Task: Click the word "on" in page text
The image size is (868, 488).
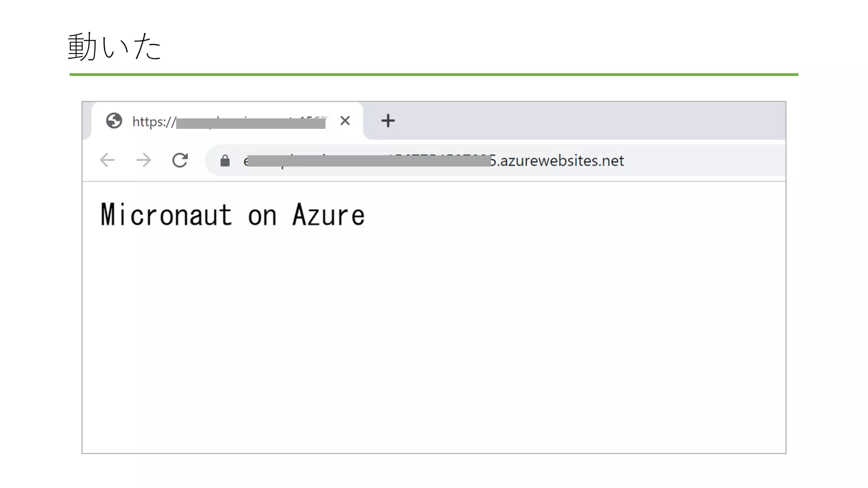Action: click(x=262, y=216)
